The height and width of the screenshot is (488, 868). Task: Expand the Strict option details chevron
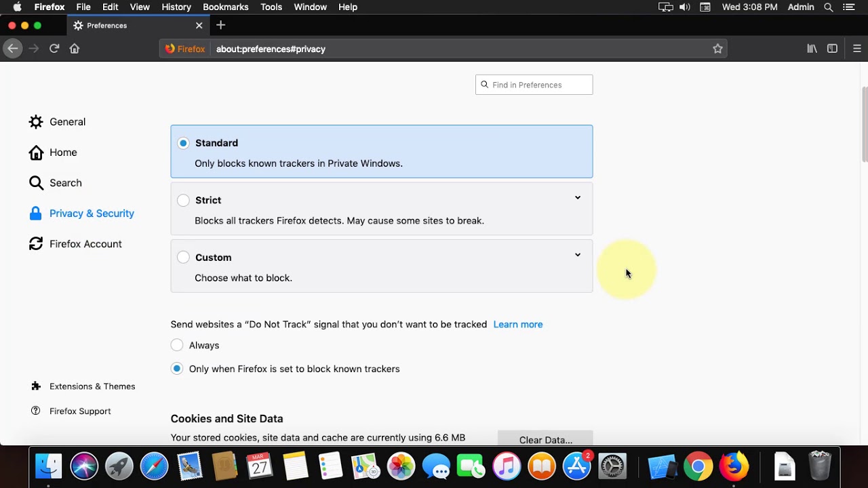pyautogui.click(x=578, y=198)
